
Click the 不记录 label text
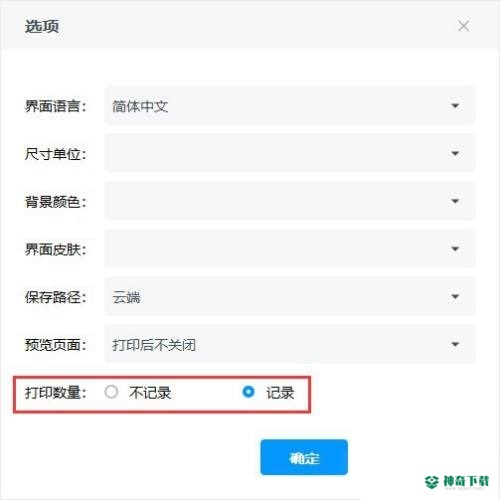150,393
